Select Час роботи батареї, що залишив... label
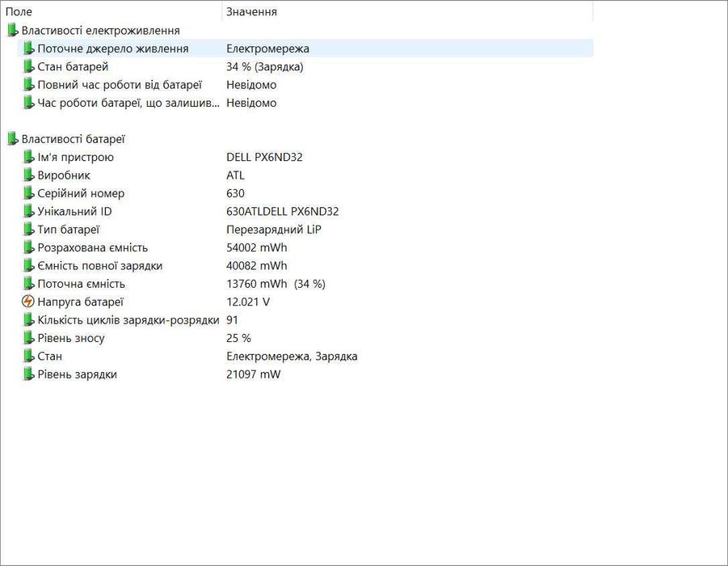Screen dimensions: 728x566 pyautogui.click(x=128, y=103)
